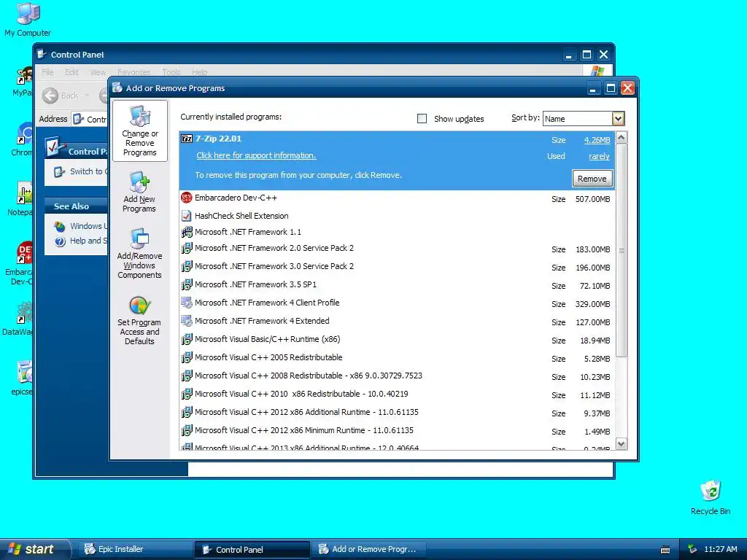Click Add or Remove Programs taskbar button
This screenshot has width=747, height=560.
[370, 549]
